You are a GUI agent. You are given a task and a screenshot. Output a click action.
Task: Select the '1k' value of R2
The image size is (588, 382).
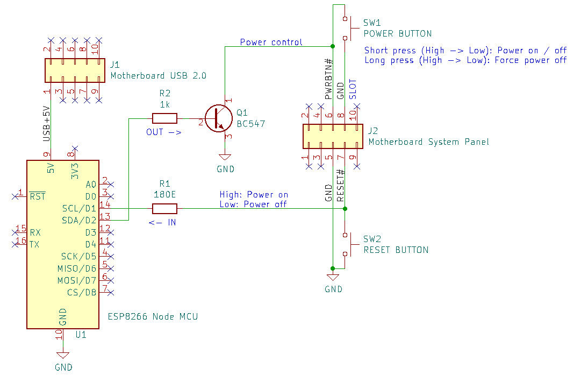pos(165,105)
